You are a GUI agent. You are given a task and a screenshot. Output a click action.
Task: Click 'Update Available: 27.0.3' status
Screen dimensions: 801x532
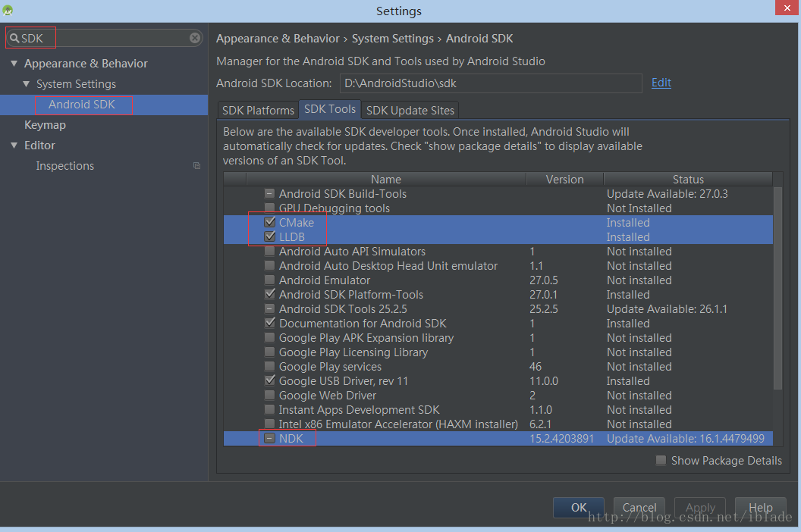tap(667, 194)
